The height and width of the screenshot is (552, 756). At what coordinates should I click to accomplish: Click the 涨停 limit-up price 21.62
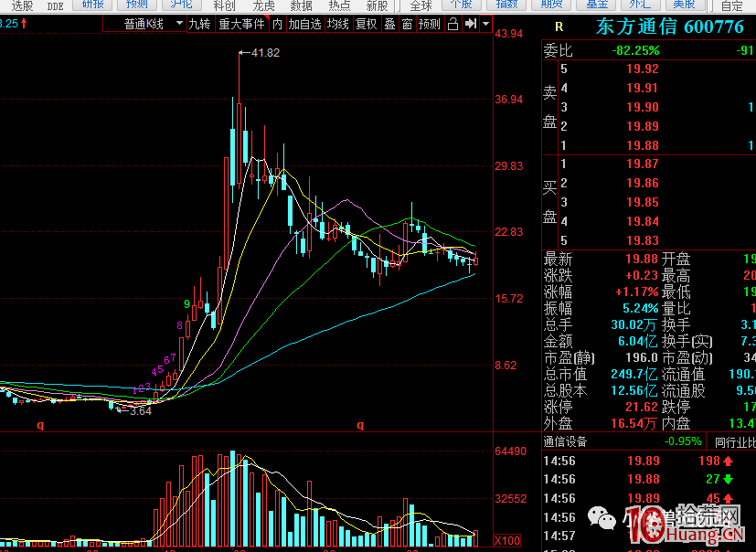(642, 407)
